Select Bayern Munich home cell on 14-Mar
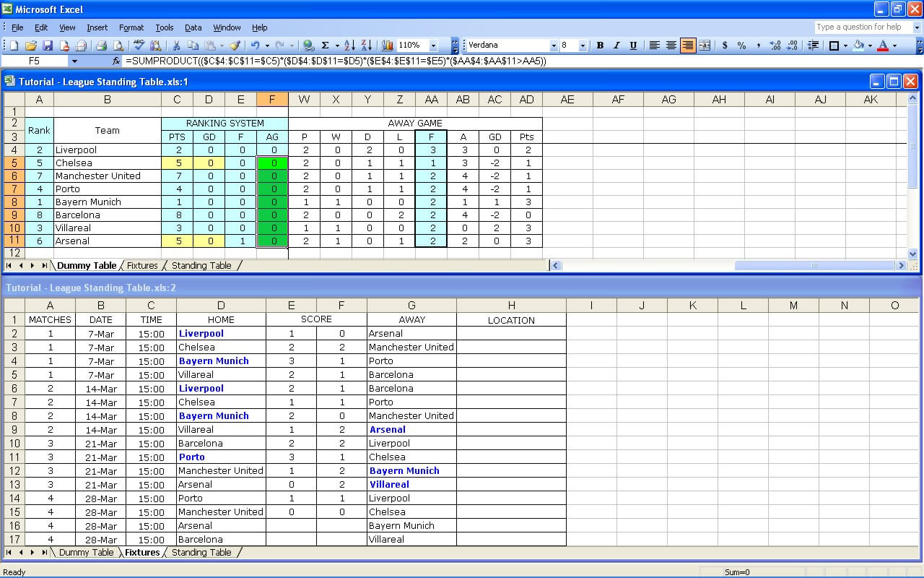 pos(221,415)
